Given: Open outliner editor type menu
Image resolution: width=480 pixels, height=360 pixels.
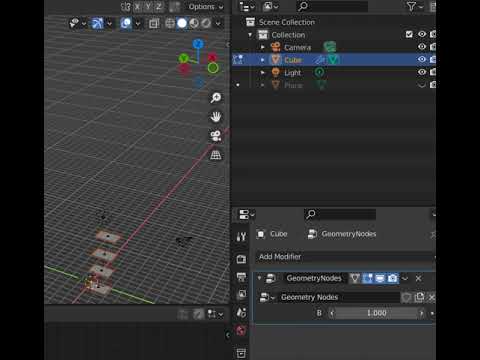Looking at the screenshot, I should pos(247,7).
